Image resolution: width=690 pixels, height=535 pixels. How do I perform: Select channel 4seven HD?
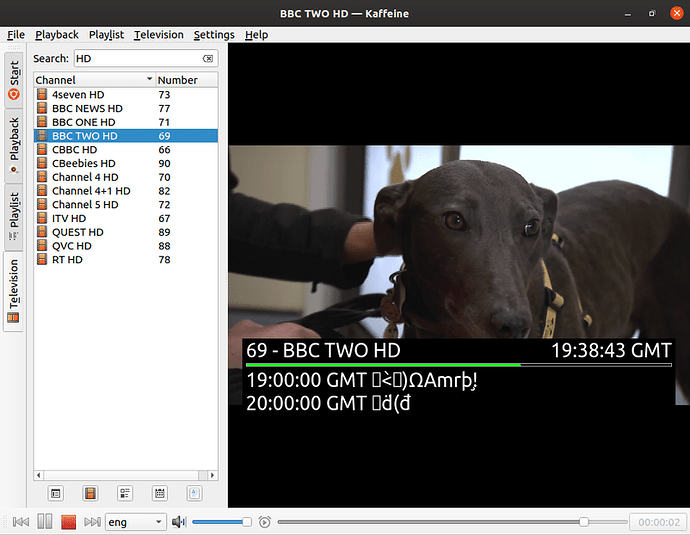(126, 95)
